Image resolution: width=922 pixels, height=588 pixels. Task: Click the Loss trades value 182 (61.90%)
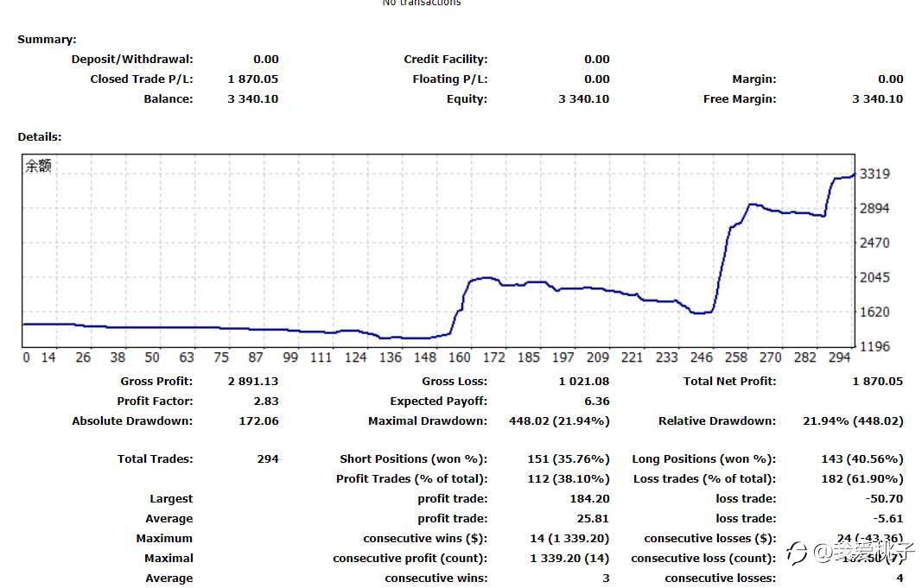[x=862, y=479]
